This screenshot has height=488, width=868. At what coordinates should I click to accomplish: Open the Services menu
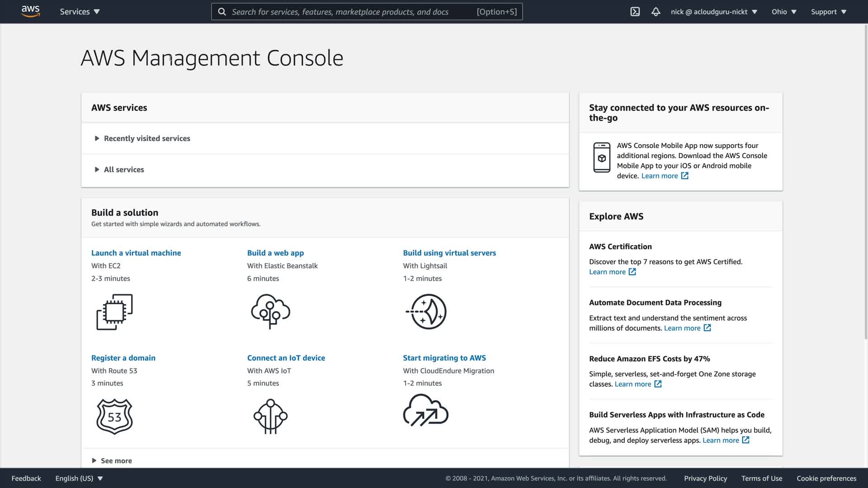click(x=80, y=12)
